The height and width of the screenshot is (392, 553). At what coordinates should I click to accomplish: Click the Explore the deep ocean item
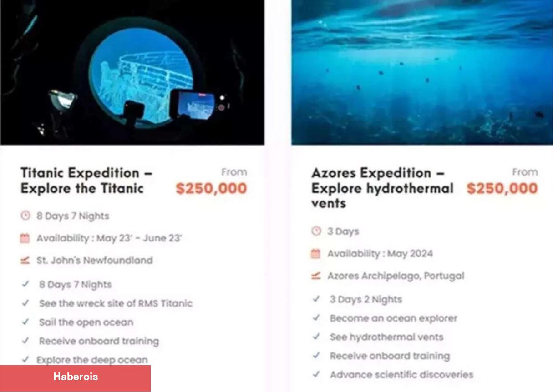click(x=92, y=360)
